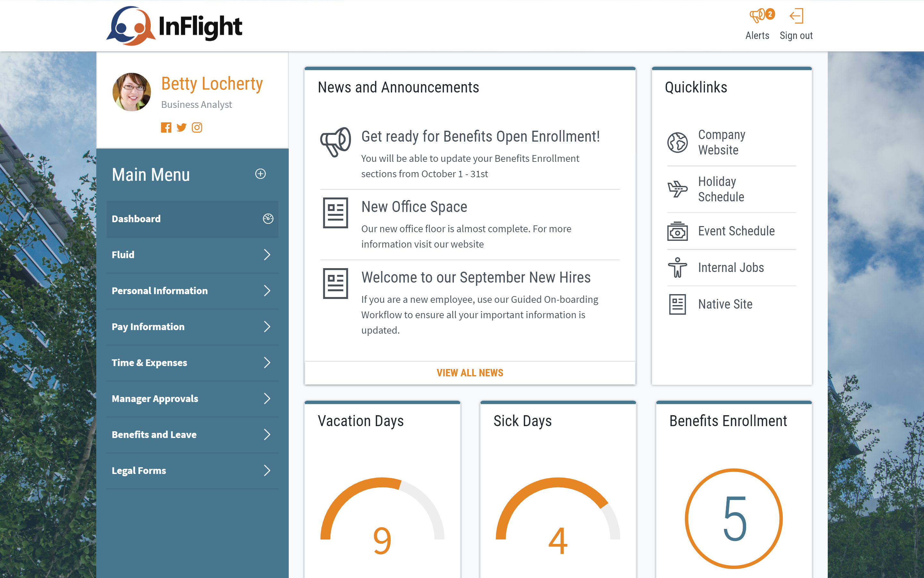The image size is (924, 578).
Task: Click the article icon beside September New Hires
Action: click(x=335, y=283)
